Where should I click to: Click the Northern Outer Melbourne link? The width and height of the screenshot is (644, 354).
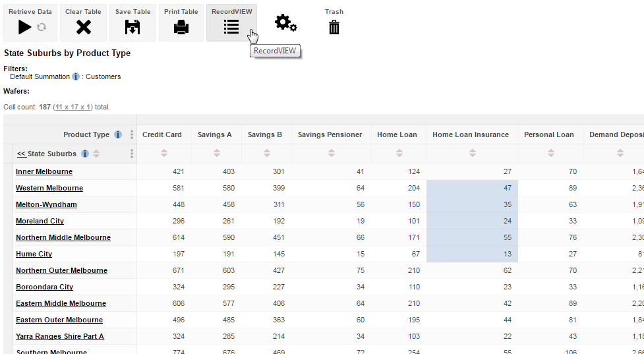[x=61, y=270]
